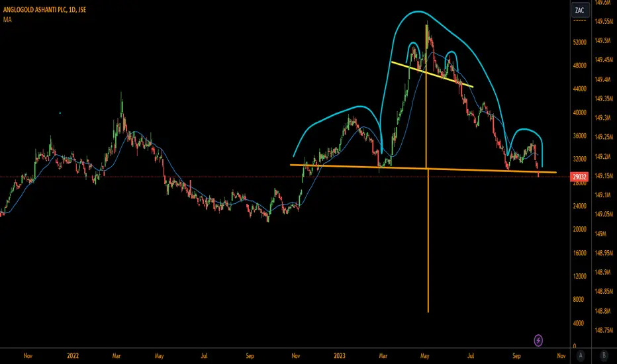Click the 4000 price axis label
Viewport: 617px width, 364px height.
pyautogui.click(x=579, y=323)
